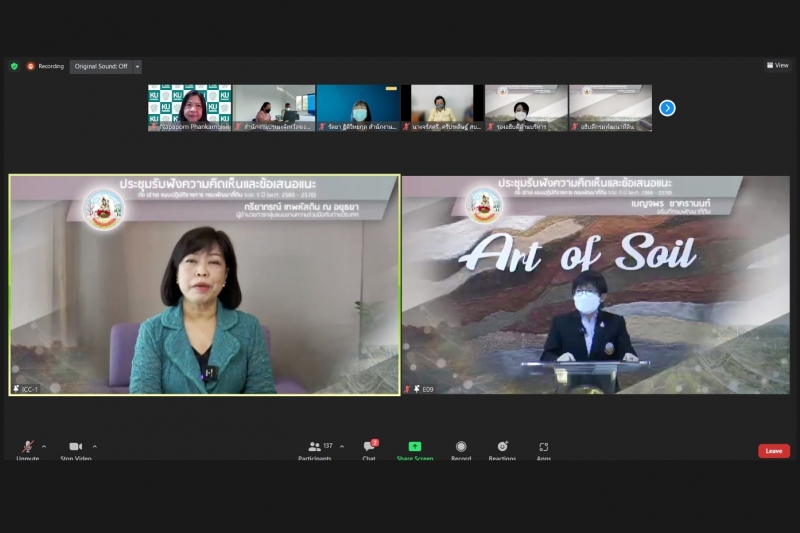Screen dimensions: 800x533
Task: Toggle Original Sound: Off button
Action: coord(100,66)
